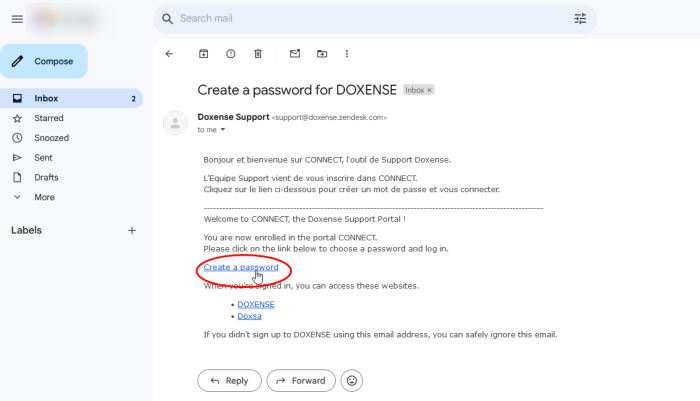Viewport: 700px width, 401px height.
Task: Go to the Drafts folder
Action: (x=46, y=177)
